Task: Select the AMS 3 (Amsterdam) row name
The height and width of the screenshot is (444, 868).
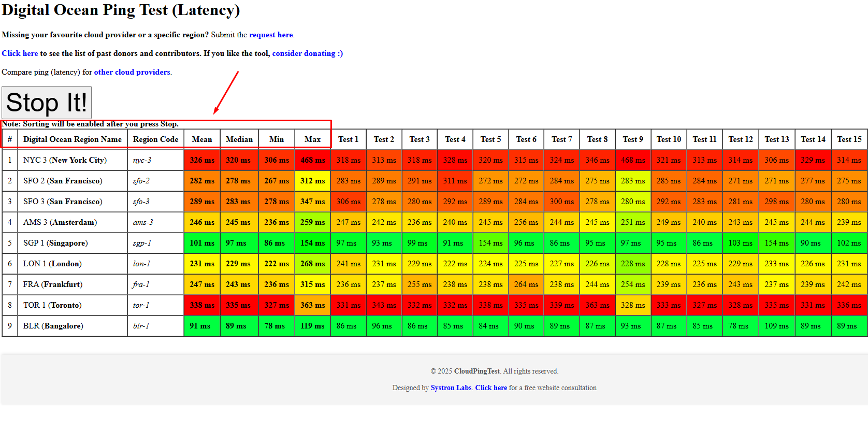Action: click(60, 222)
